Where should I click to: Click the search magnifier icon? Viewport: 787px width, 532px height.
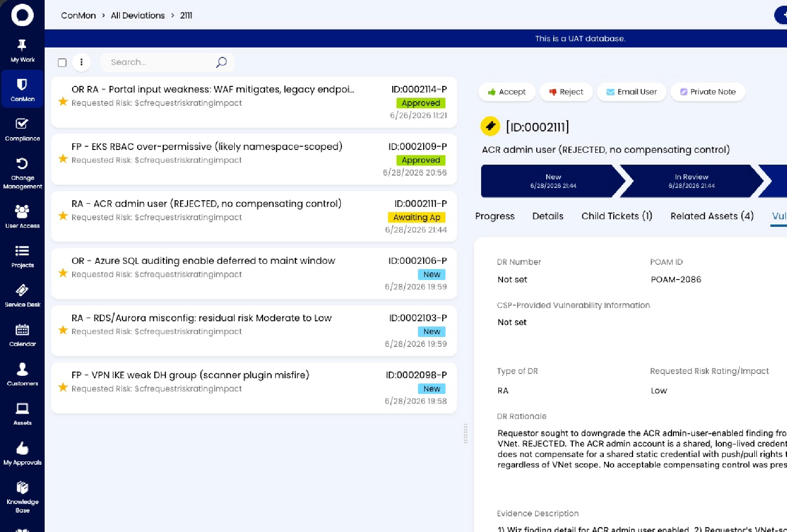click(221, 62)
